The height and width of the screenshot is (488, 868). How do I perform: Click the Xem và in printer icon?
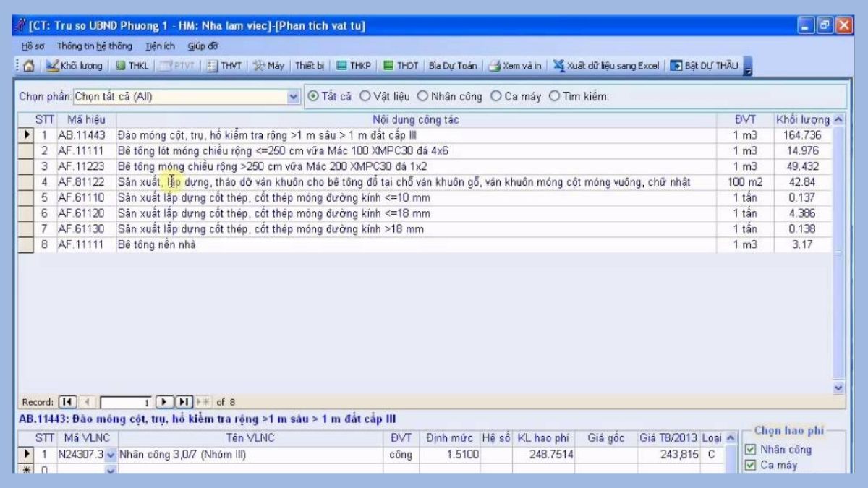pos(495,66)
